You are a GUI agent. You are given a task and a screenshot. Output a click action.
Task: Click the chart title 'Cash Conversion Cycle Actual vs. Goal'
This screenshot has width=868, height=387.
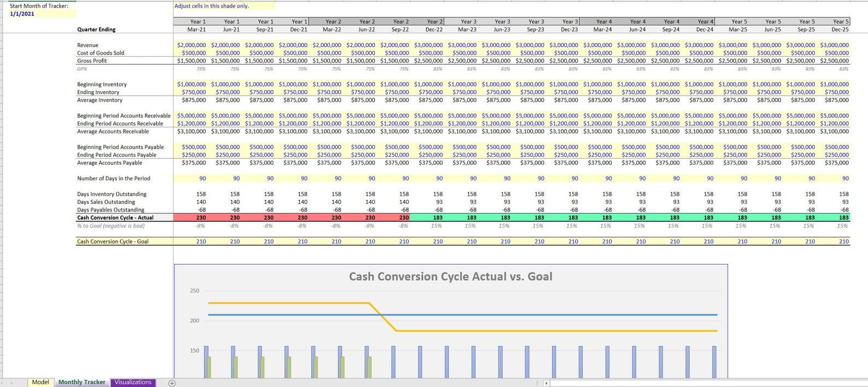point(450,277)
